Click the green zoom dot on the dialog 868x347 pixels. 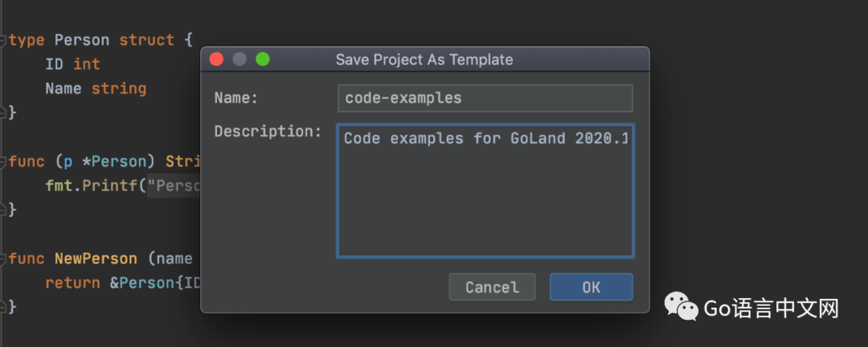click(262, 59)
